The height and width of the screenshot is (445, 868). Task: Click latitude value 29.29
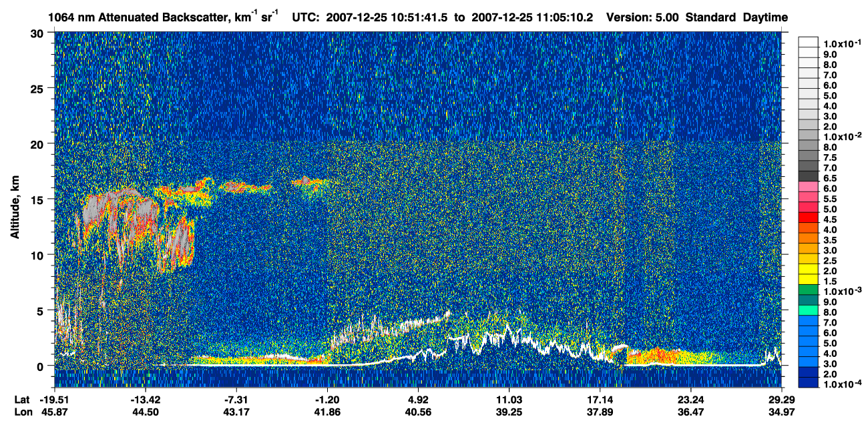point(781,399)
